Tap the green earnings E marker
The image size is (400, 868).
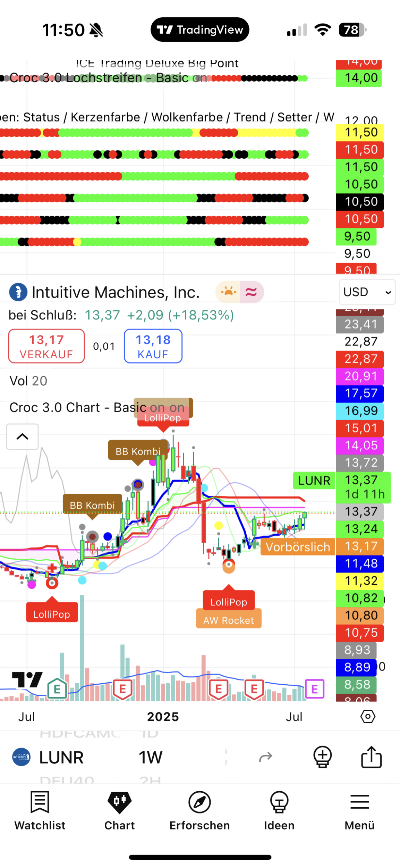coord(57,689)
